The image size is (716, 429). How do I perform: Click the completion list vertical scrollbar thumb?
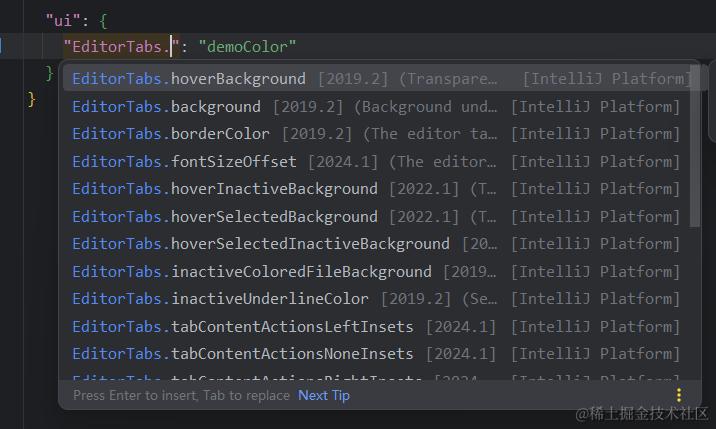[x=695, y=145]
